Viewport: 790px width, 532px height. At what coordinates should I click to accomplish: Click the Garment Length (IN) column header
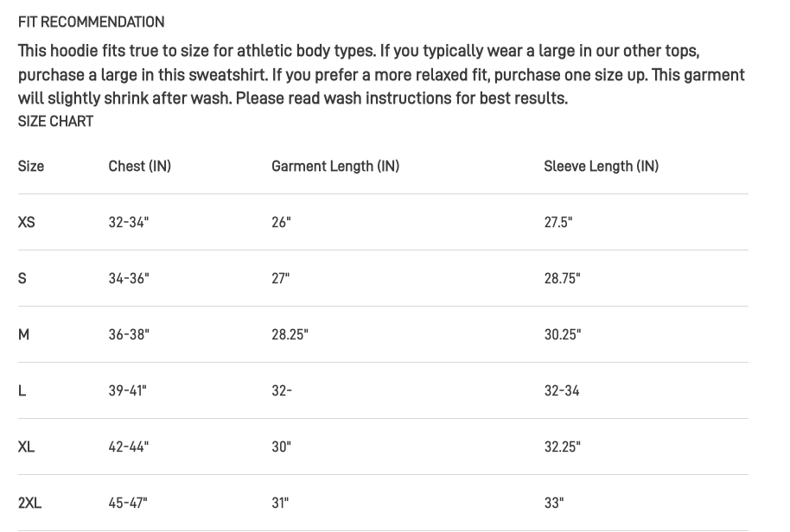pyautogui.click(x=335, y=166)
